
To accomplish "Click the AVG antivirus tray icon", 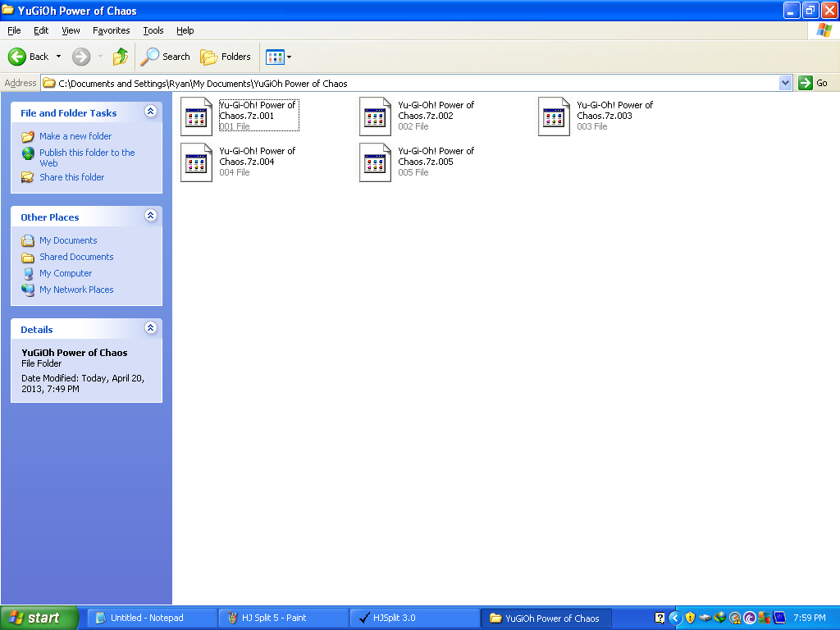I will coord(765,619).
